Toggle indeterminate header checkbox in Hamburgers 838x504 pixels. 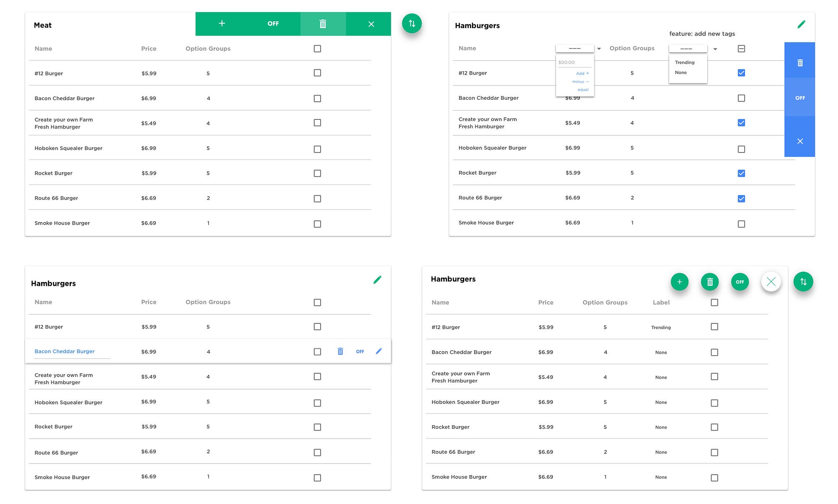tap(741, 49)
